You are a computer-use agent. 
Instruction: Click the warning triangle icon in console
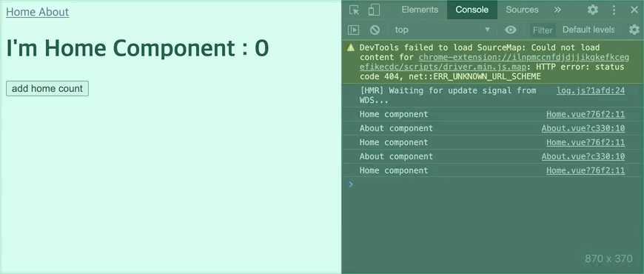(351, 47)
